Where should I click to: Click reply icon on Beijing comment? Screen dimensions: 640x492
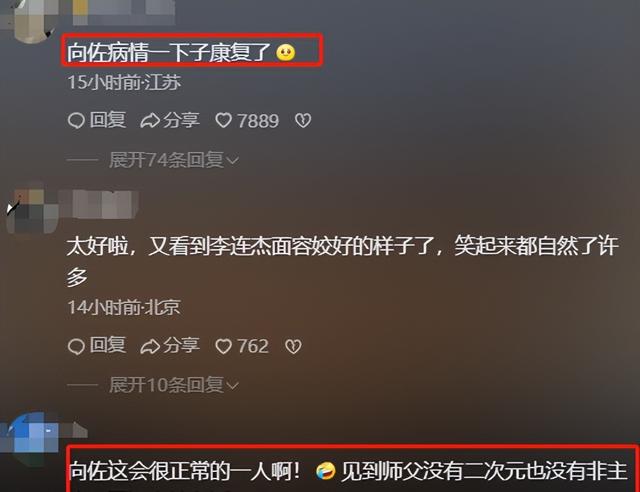[76, 347]
